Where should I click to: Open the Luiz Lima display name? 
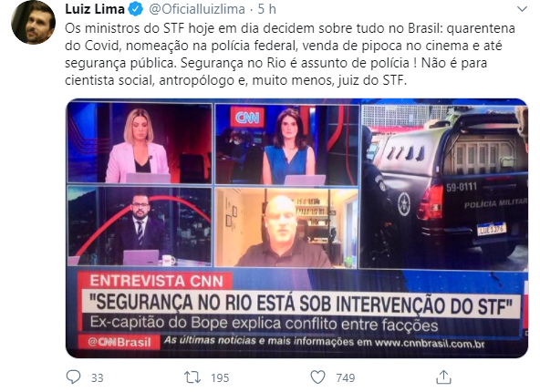tap(95, 9)
